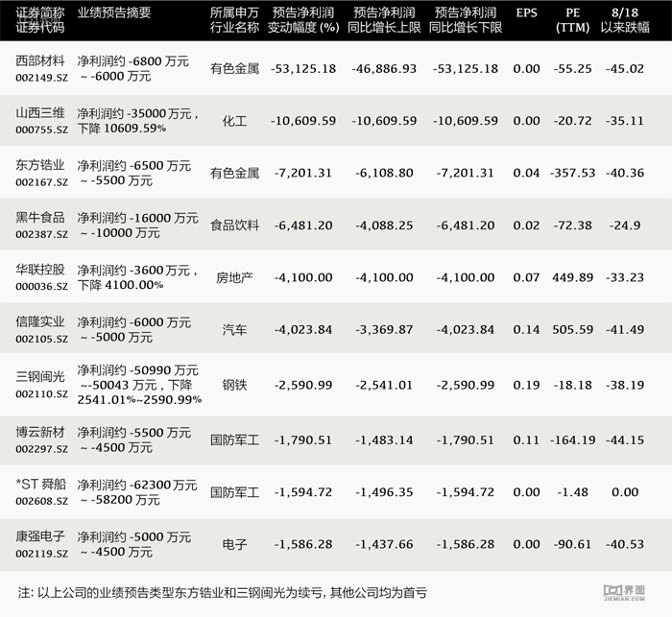Select stock name 东方锆业
The height and width of the screenshot is (617, 672).
tap(40, 165)
